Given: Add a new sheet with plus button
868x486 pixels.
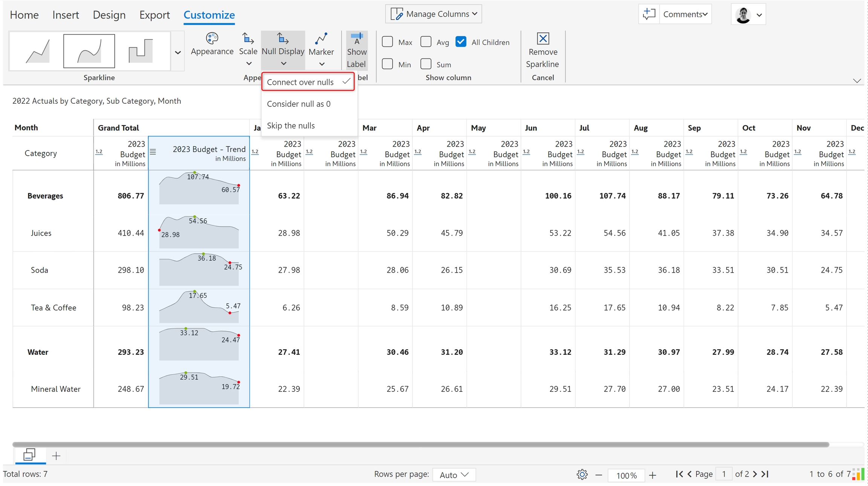Looking at the screenshot, I should coord(56,456).
